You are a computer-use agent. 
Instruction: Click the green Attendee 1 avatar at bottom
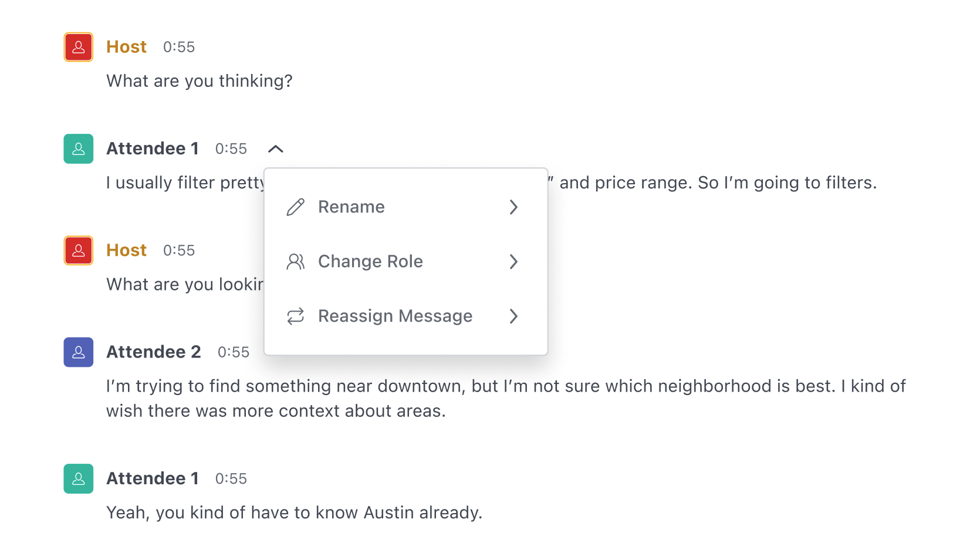[79, 479]
